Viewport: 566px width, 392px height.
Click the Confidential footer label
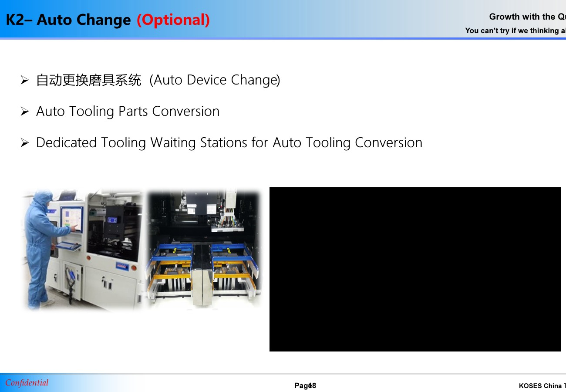coord(27,383)
